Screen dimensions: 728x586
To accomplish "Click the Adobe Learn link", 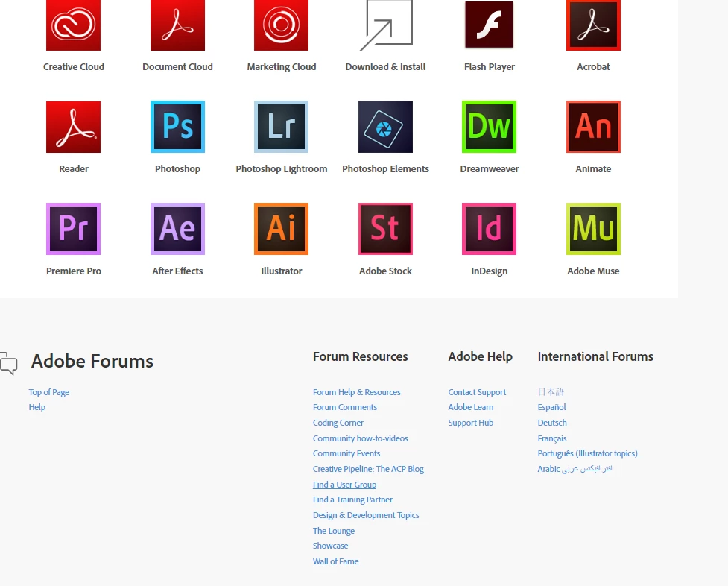I will click(x=471, y=407).
